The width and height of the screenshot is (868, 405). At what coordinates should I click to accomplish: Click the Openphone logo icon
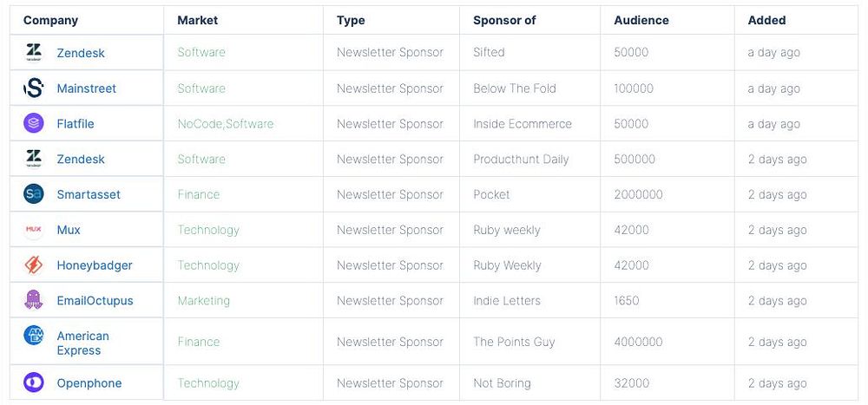[x=34, y=382]
